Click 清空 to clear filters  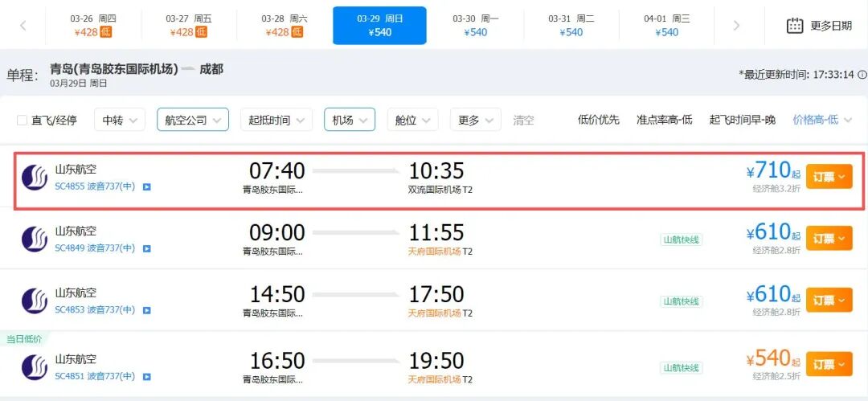(523, 120)
